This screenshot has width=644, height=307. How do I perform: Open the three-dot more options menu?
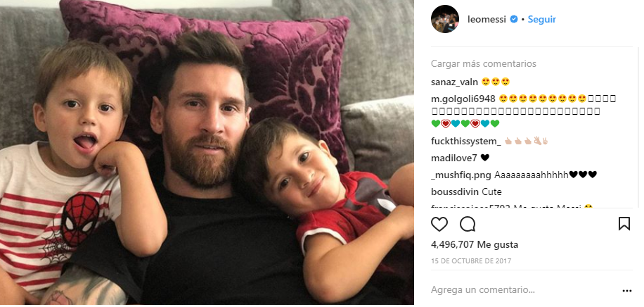point(626,290)
